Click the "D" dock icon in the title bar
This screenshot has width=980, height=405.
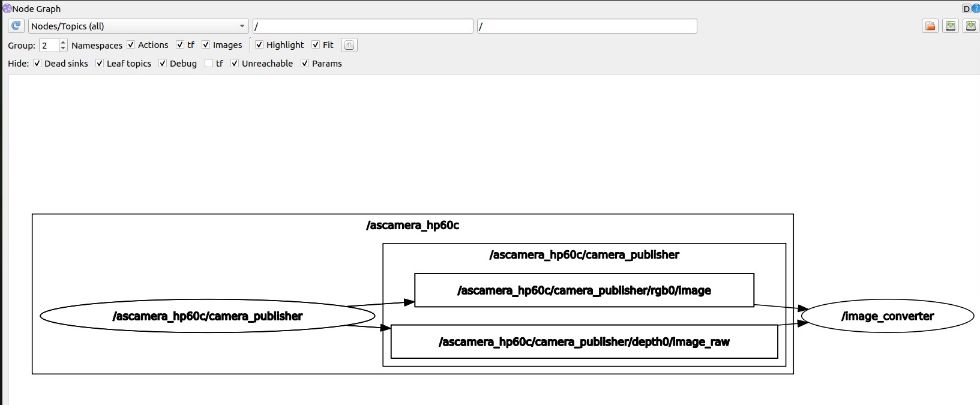966,8
